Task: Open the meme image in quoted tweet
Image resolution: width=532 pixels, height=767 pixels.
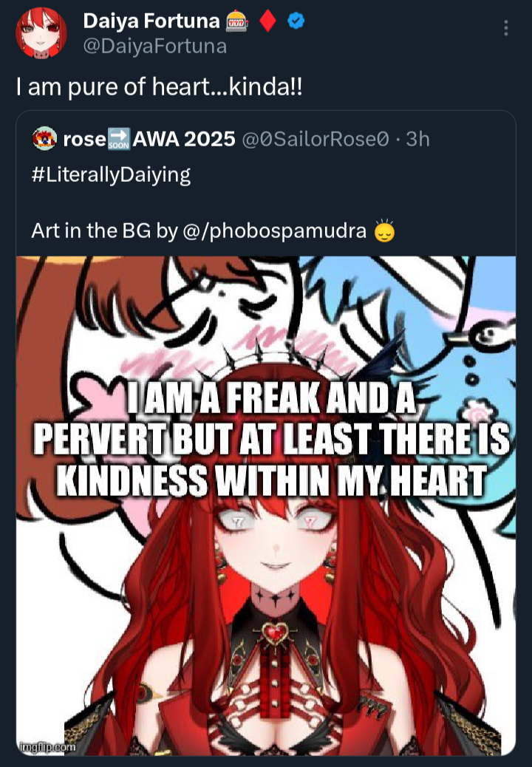Action: point(266,505)
